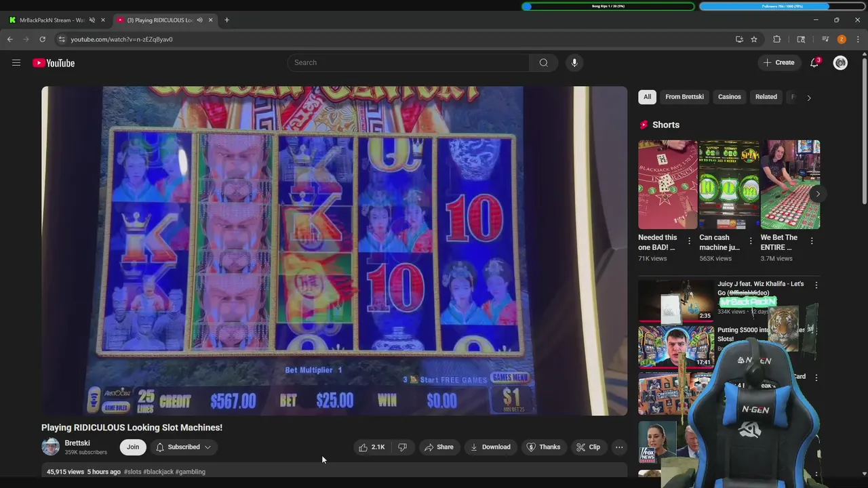The height and width of the screenshot is (488, 868).
Task: Click the YouTube search input field
Action: [408, 62]
